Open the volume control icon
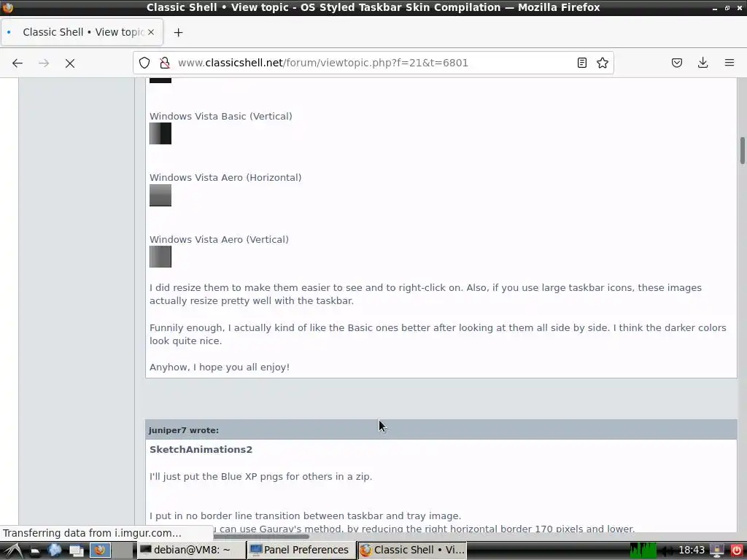Screen dimensions: 747x560 point(667,551)
